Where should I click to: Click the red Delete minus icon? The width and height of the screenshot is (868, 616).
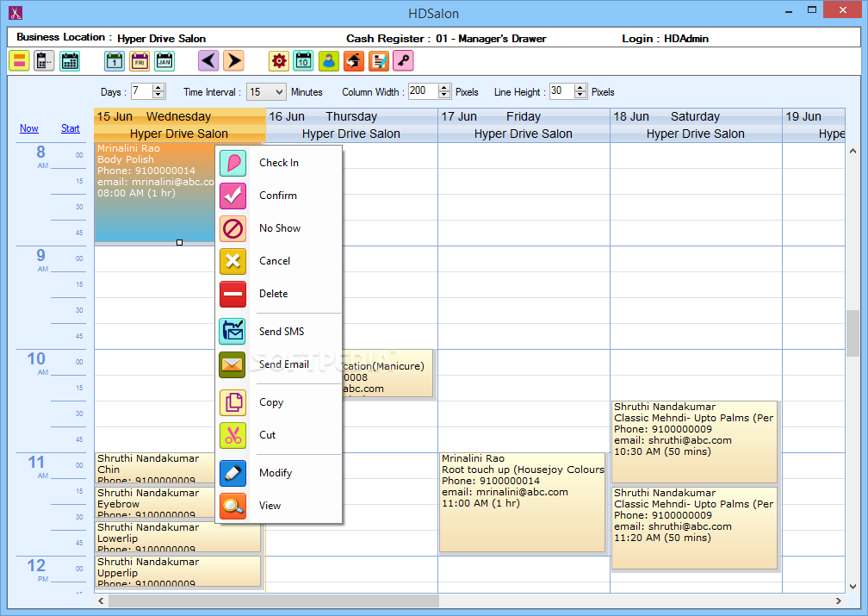tap(233, 294)
